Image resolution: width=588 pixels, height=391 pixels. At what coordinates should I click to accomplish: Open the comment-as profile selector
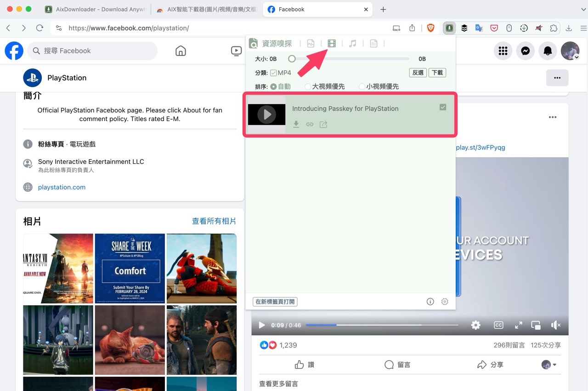[549, 365]
